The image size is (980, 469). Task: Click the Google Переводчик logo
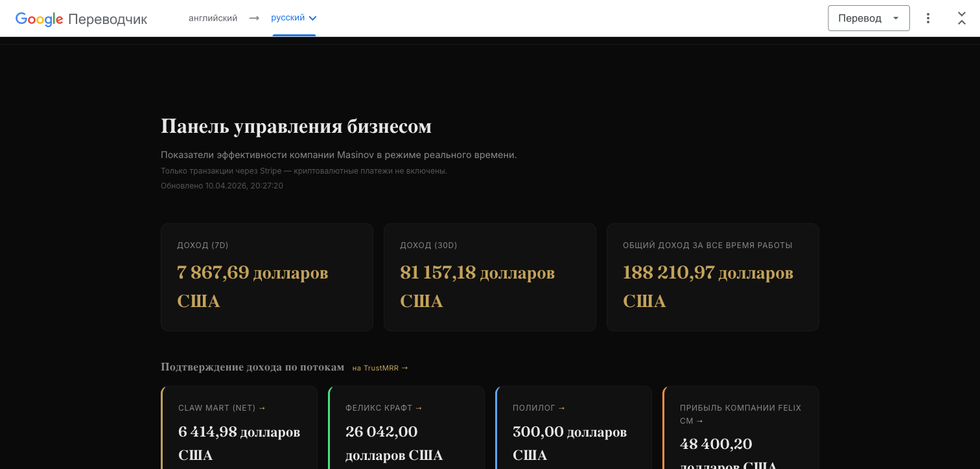coord(82,19)
